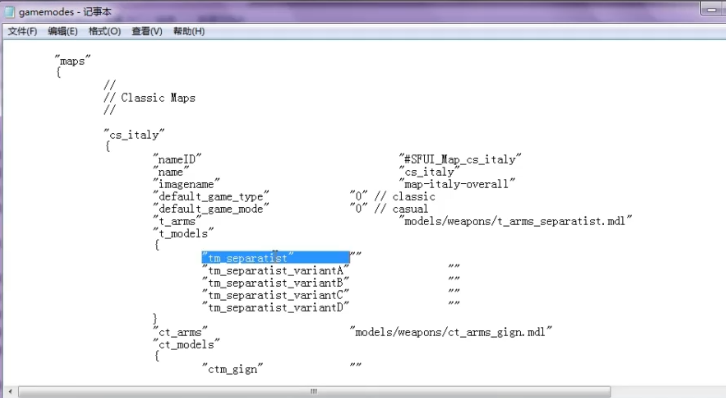Open the 文件(F) File menu
The image size is (726, 398).
click(22, 31)
